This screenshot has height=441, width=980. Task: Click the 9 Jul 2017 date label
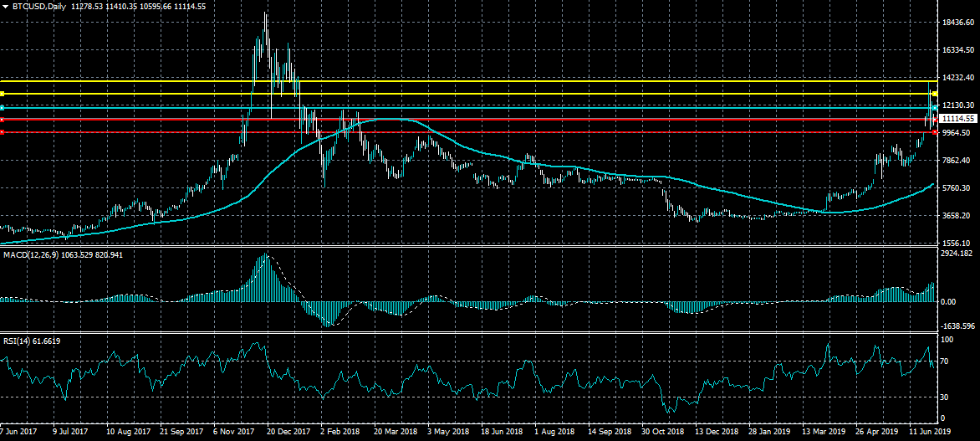pyautogui.click(x=71, y=432)
